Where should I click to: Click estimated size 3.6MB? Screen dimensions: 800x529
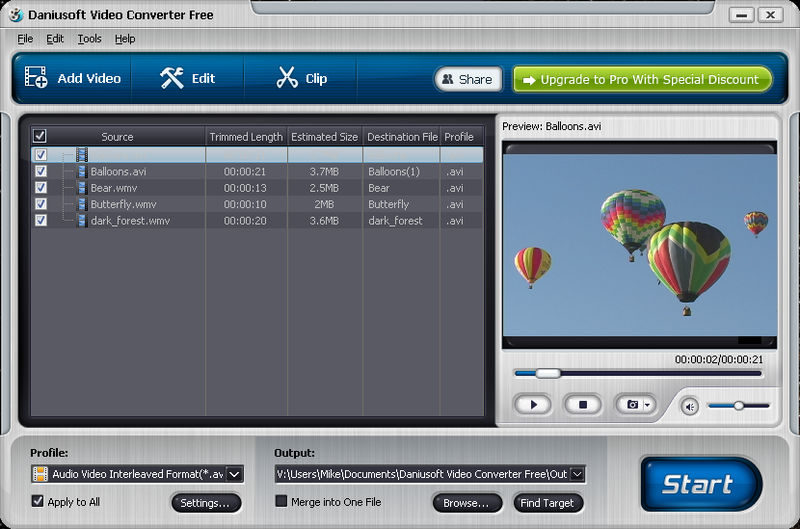click(324, 220)
